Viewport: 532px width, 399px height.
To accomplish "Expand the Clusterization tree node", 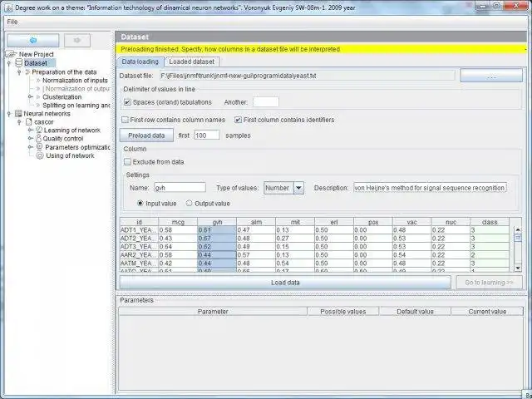I will 31,97.
